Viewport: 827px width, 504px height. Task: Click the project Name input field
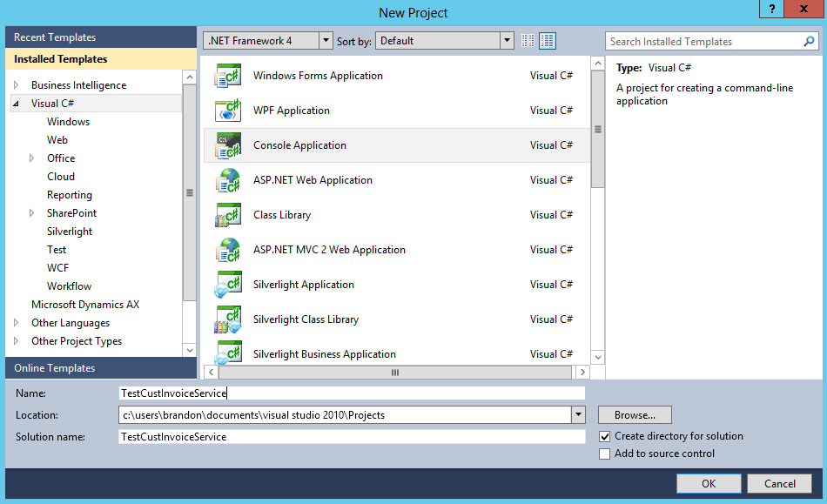point(352,393)
